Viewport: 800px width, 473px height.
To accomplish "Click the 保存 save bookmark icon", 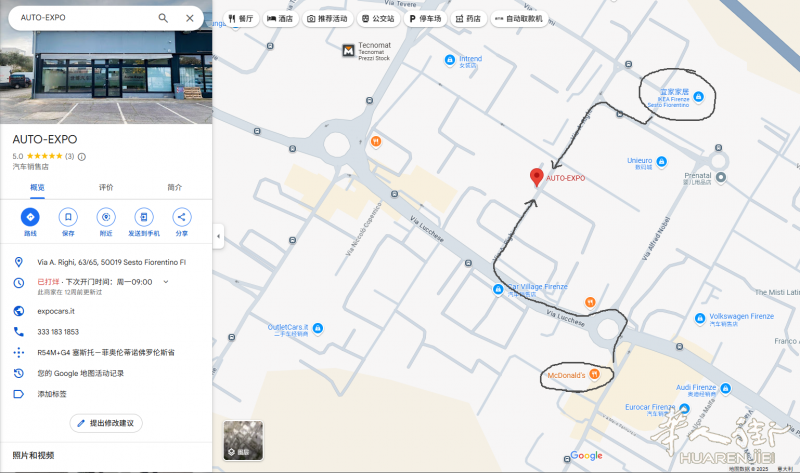I will pos(68,217).
